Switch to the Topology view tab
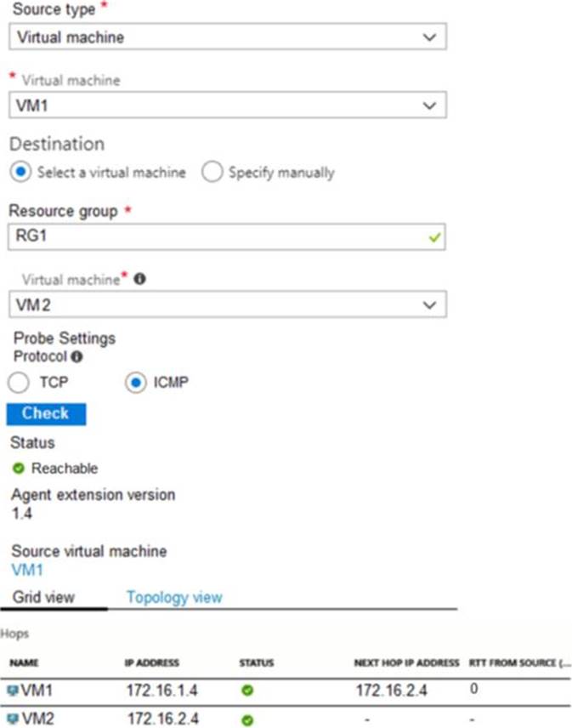The height and width of the screenshot is (728, 572). (x=174, y=597)
